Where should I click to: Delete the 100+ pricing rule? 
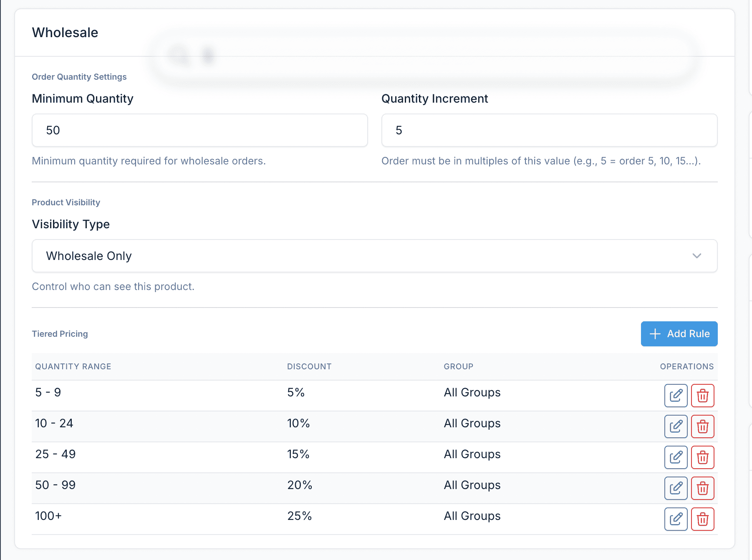[703, 519]
